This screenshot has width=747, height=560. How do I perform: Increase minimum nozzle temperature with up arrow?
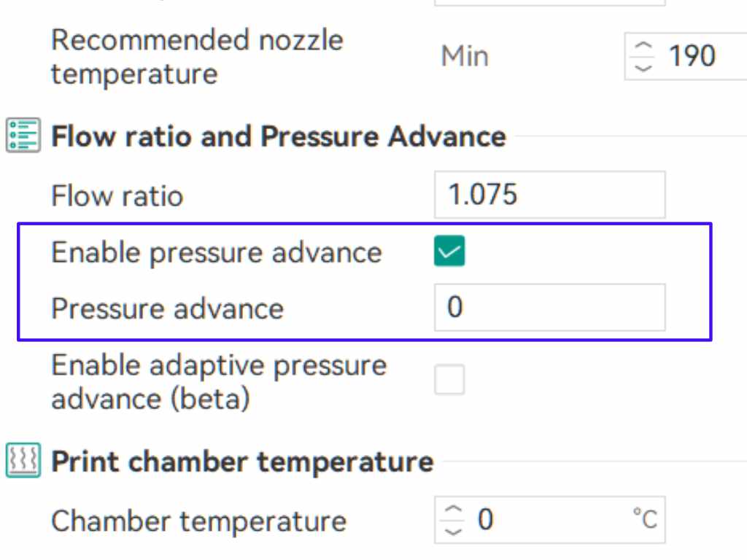pyautogui.click(x=643, y=46)
